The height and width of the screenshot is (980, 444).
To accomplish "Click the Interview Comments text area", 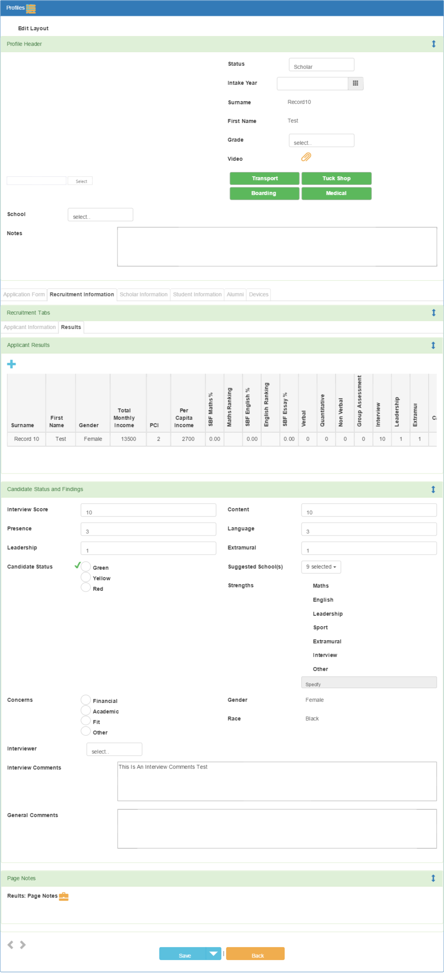I will click(x=277, y=781).
